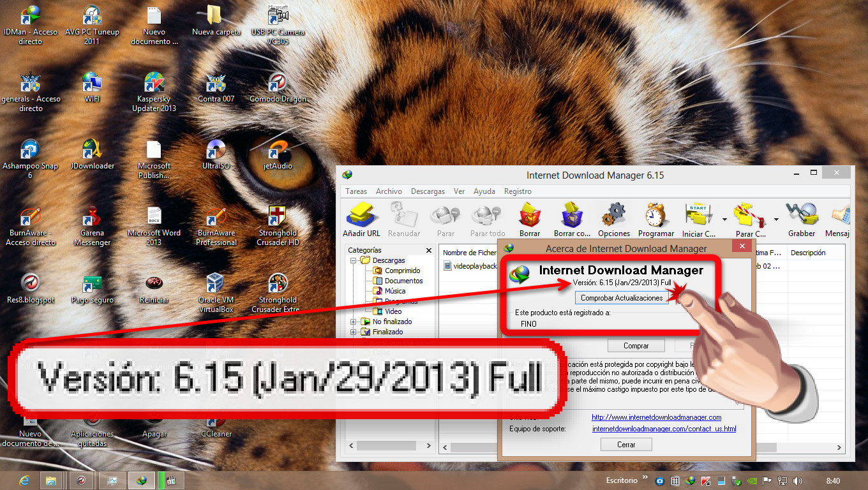Select the UltraISO desktop icon
The width and height of the screenshot is (868, 490).
point(216,154)
